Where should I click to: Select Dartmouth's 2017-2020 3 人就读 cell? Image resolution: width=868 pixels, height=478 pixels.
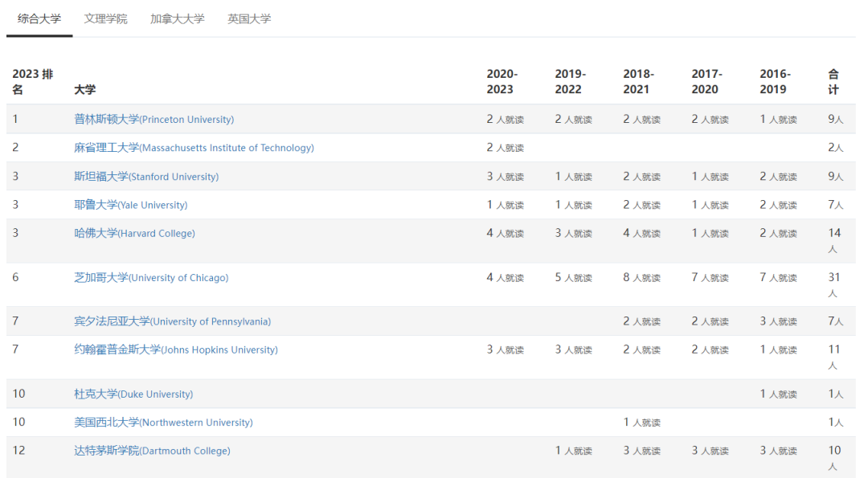[710, 451]
